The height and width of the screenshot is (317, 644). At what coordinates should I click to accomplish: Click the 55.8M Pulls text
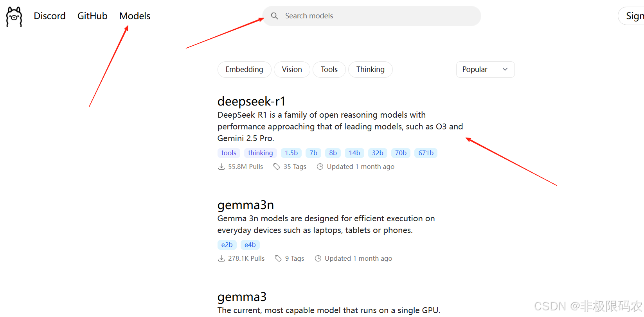[246, 167]
